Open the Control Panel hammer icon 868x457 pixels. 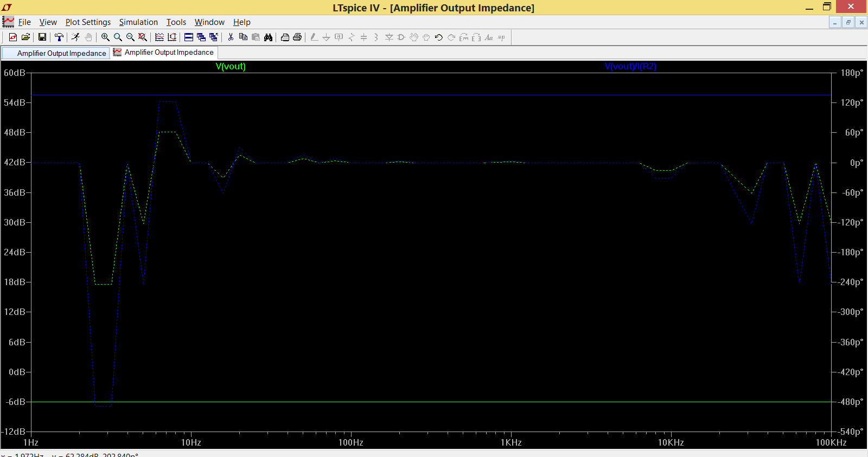point(59,37)
